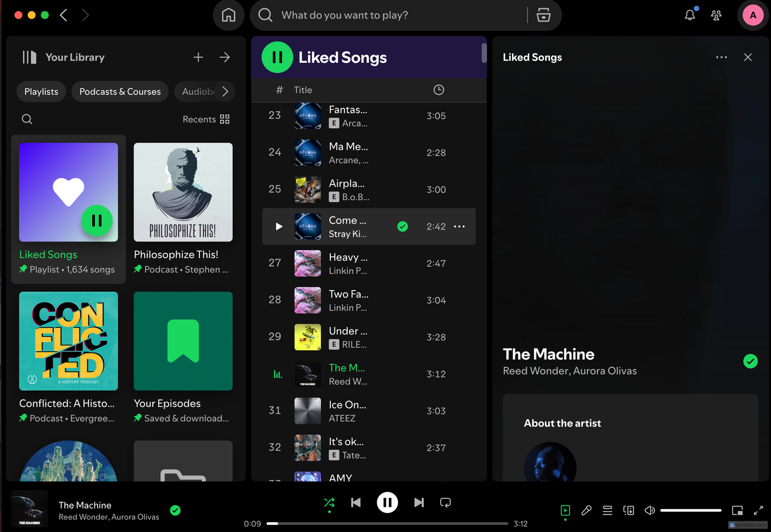Open more options in Now Playing panel

point(721,57)
